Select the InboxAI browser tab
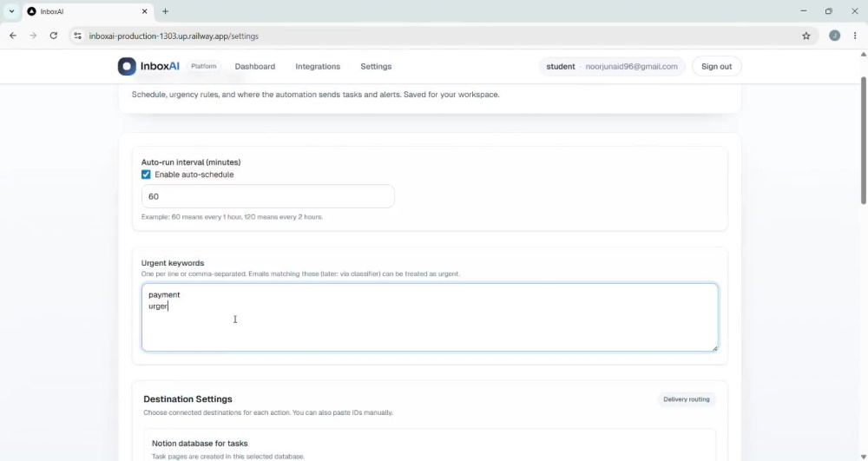The height and width of the screenshot is (461, 868). click(88, 11)
